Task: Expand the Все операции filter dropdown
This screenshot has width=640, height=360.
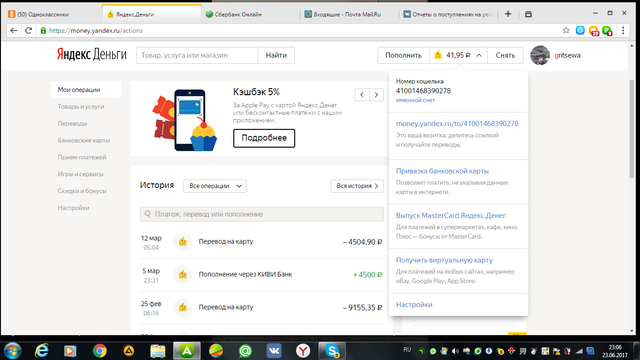Action: 215,186
